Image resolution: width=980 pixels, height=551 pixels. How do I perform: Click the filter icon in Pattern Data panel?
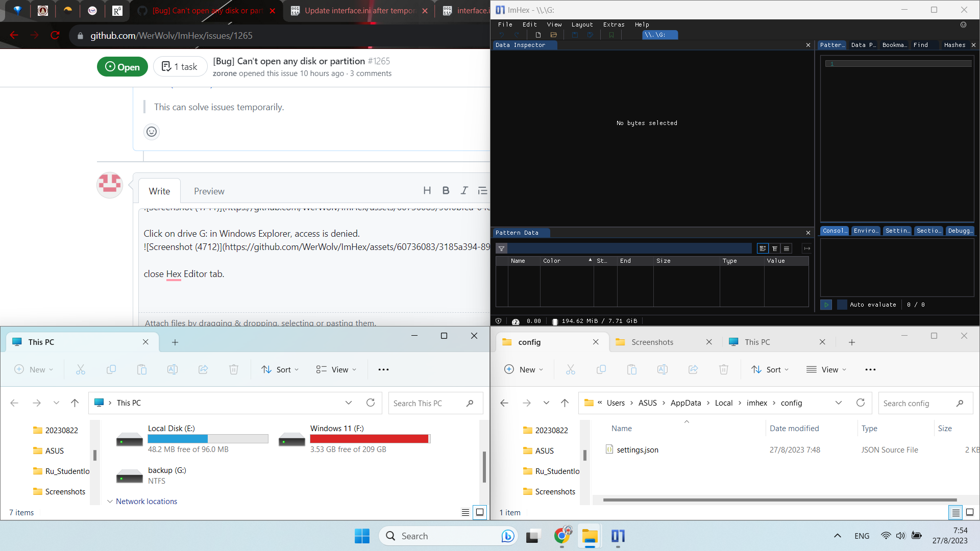click(x=502, y=248)
